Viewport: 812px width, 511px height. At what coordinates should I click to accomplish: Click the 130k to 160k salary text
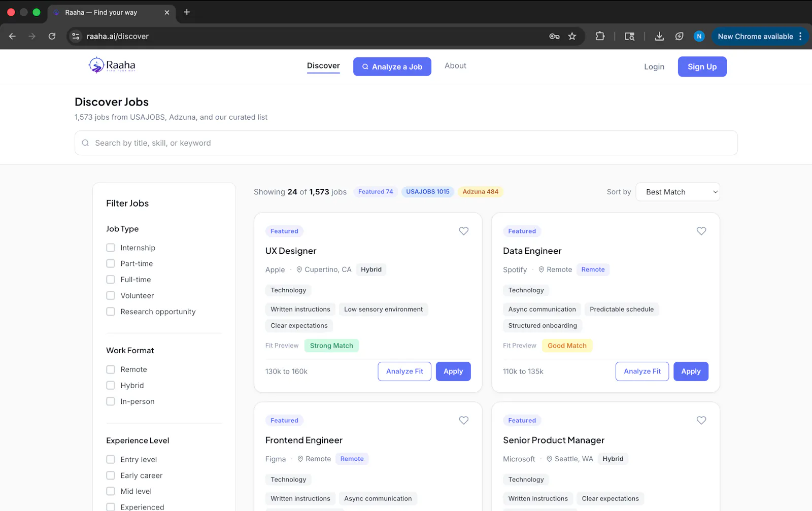pyautogui.click(x=286, y=371)
